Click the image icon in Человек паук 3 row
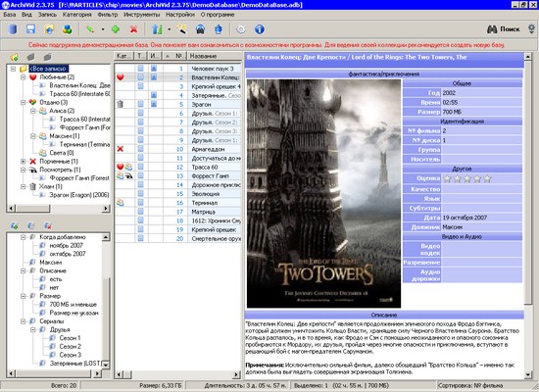The height and width of the screenshot is (392, 539). 154,69
